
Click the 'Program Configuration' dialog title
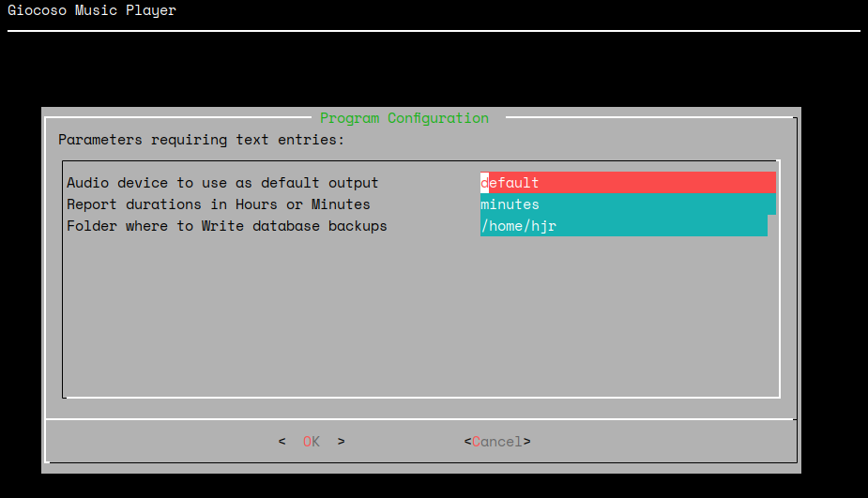[x=404, y=118]
